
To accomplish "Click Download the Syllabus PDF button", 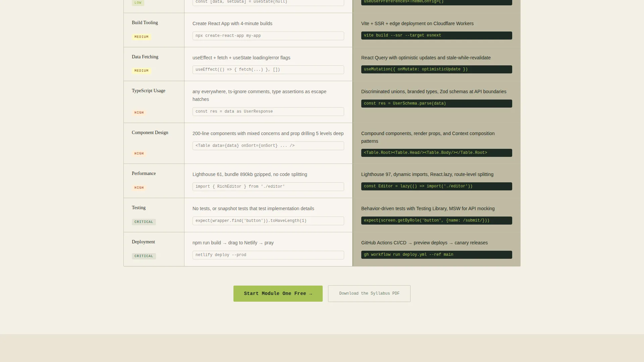I will click(x=369, y=294).
